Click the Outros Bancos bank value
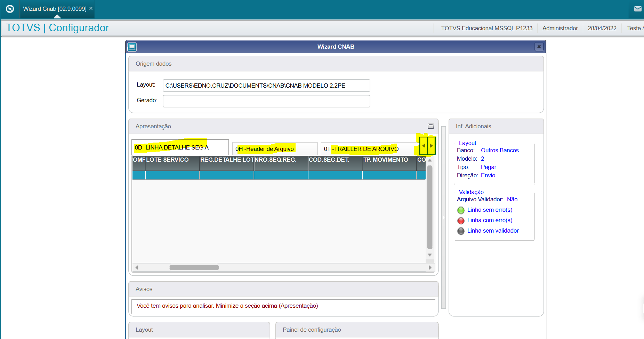 click(x=500, y=150)
